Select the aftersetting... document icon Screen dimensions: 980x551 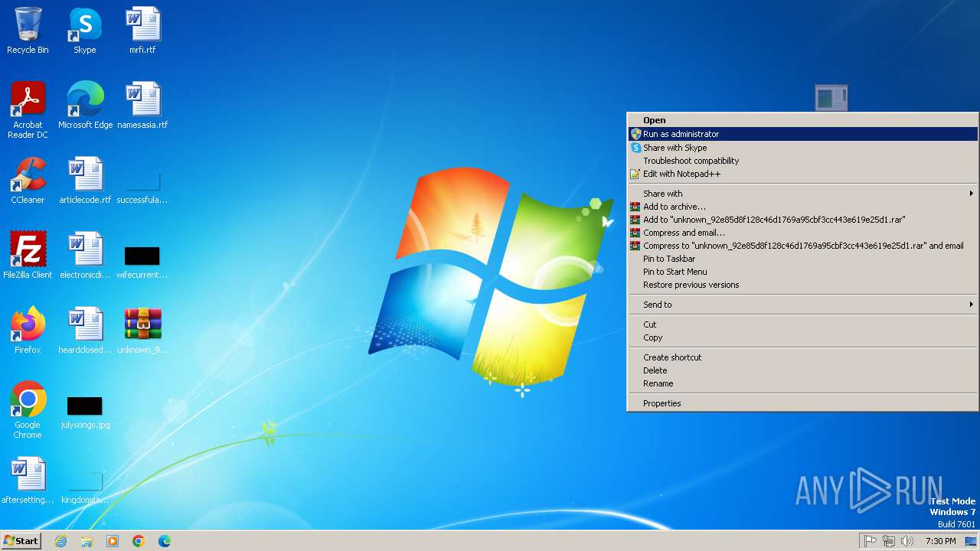pyautogui.click(x=28, y=481)
